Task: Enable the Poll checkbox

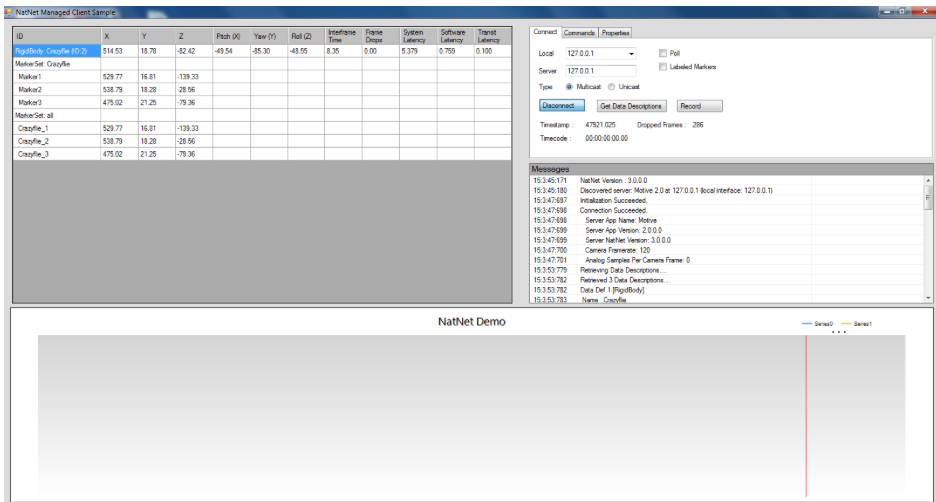Action: click(x=662, y=53)
